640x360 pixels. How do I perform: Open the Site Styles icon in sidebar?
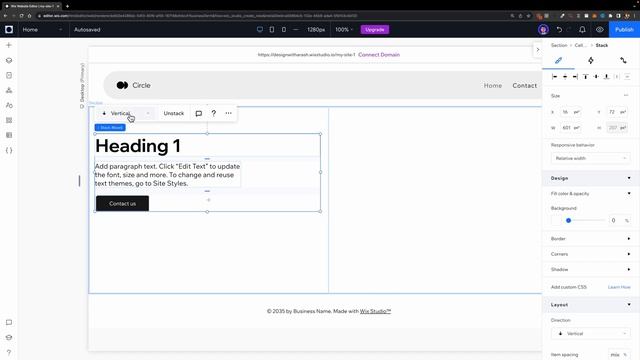(9, 105)
